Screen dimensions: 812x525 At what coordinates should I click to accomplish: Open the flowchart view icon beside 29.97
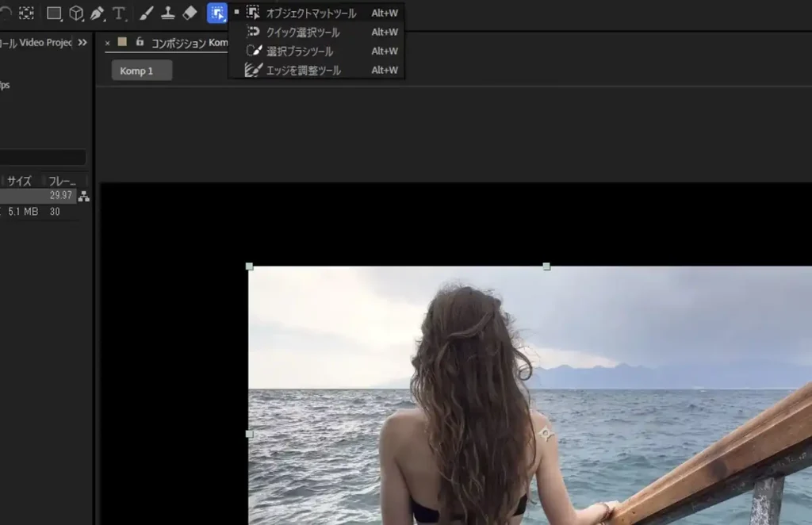click(x=84, y=197)
